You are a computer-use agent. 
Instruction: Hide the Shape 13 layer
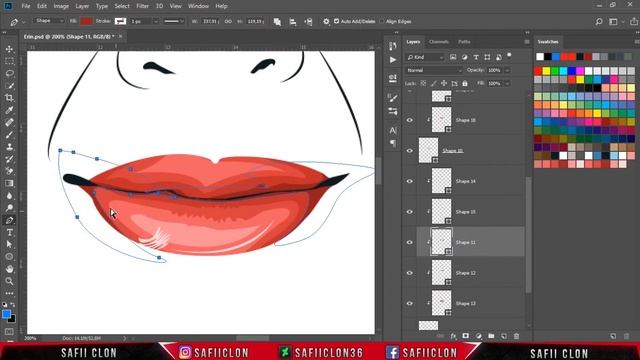coord(409,303)
